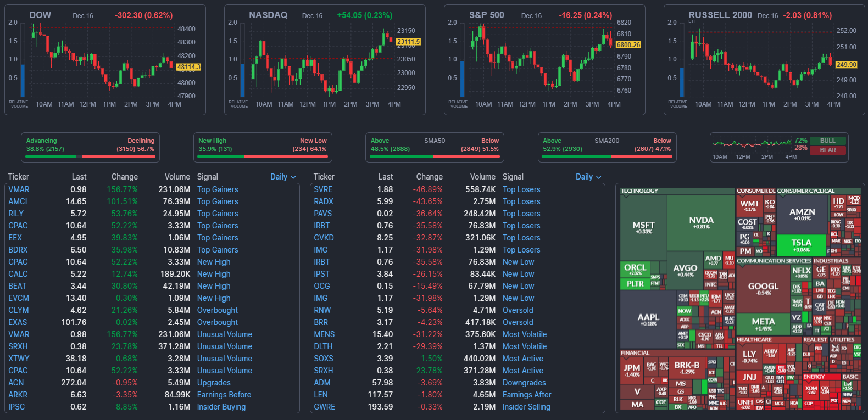The image size is (868, 420).
Task: Open the Earnings After signal link
Action: point(527,395)
